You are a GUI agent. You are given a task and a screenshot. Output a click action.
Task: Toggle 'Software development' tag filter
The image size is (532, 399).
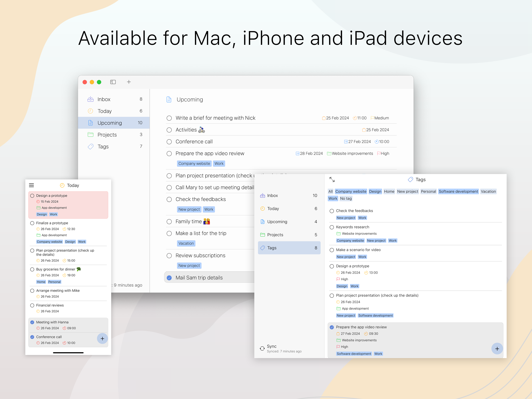pos(458,192)
